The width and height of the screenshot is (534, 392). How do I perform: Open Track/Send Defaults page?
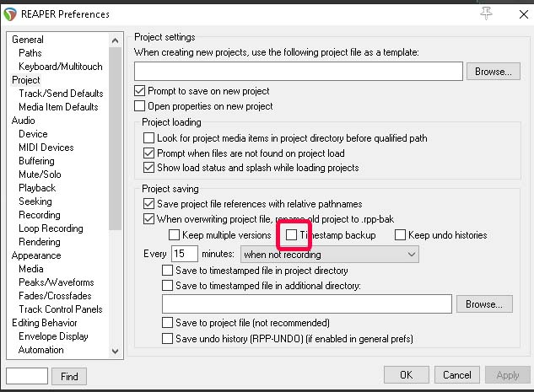pos(61,94)
